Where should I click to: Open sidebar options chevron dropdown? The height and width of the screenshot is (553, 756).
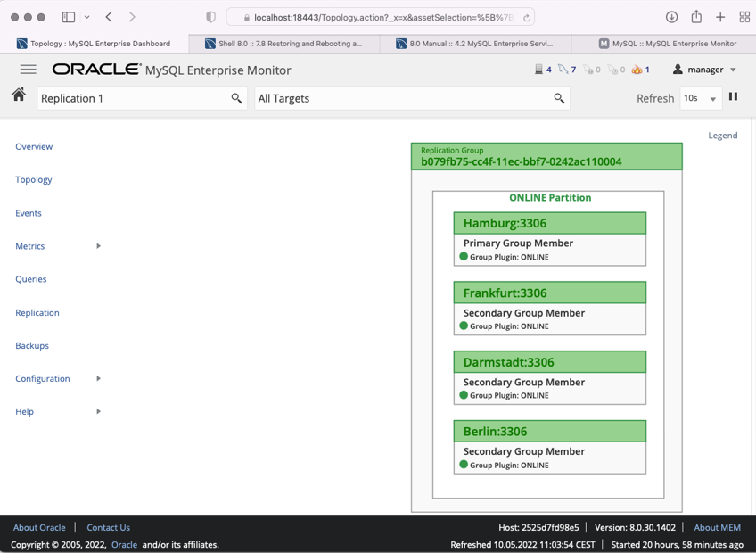coord(86,17)
